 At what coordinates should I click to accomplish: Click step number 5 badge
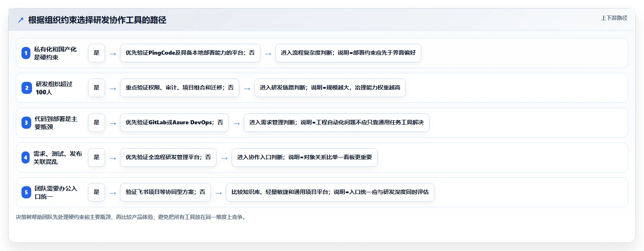pos(26,192)
